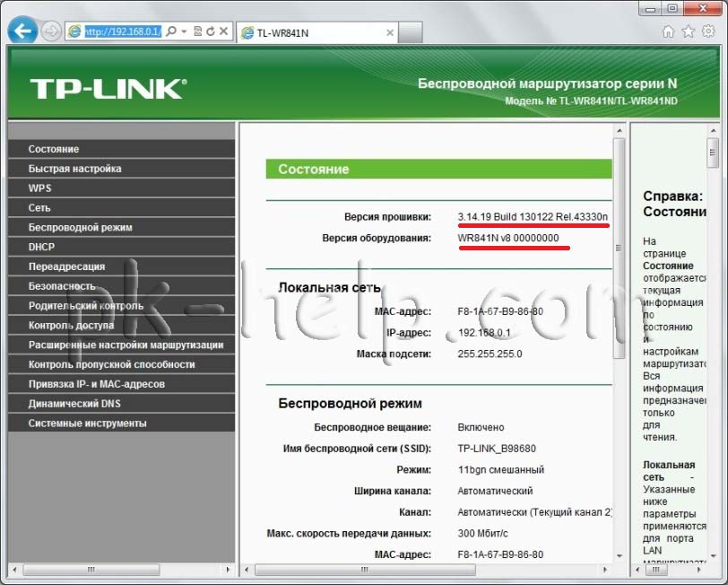Click the main content horizontal scrollbar thumb

click(x=365, y=569)
